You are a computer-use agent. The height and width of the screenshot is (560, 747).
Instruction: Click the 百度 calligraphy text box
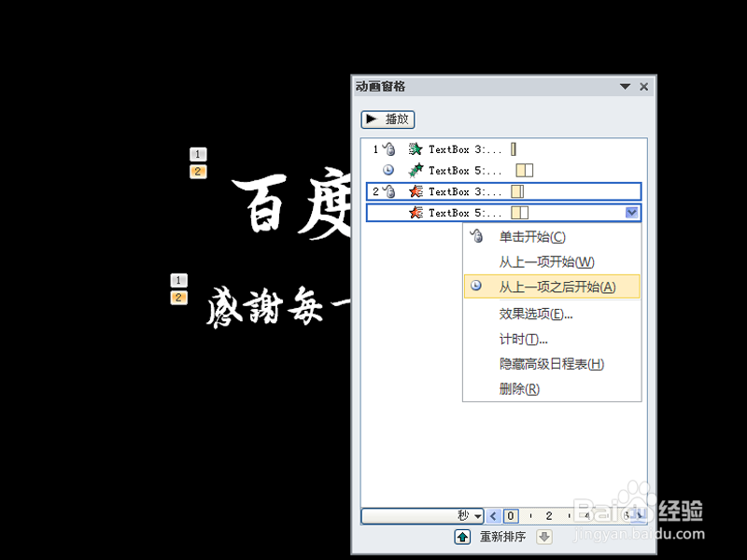pos(290,203)
